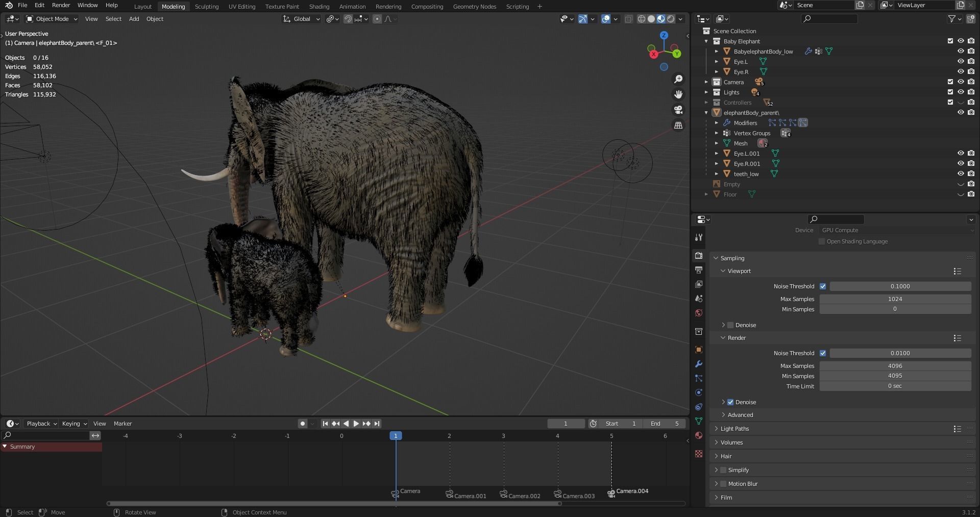Screen dimensions: 980x517
Task: Collapse the Sampling panel
Action: [716, 258]
